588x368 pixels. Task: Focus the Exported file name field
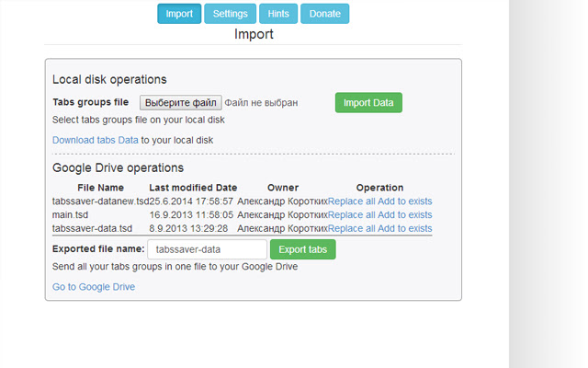coord(207,249)
